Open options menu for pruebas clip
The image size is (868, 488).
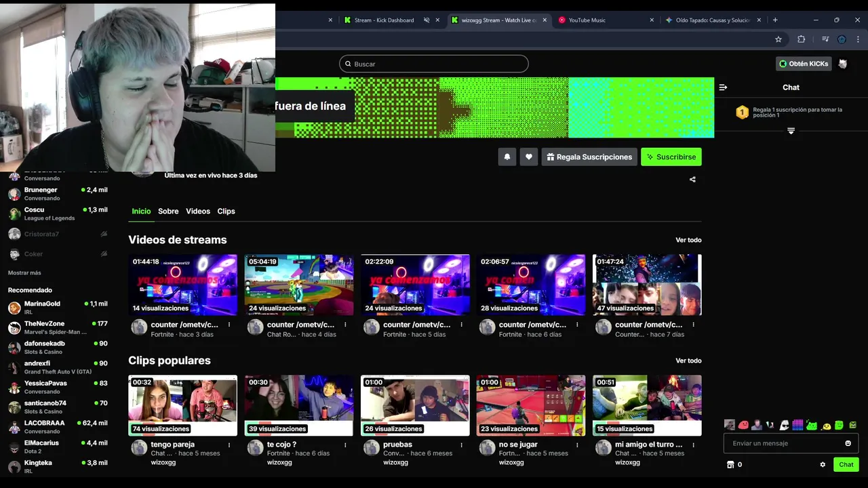coord(461,445)
